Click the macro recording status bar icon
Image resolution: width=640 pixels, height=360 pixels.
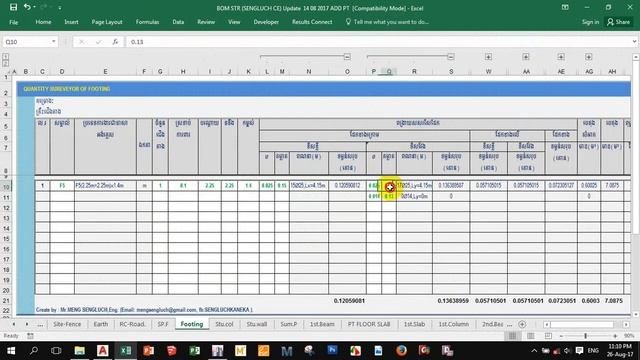[x=30, y=336]
